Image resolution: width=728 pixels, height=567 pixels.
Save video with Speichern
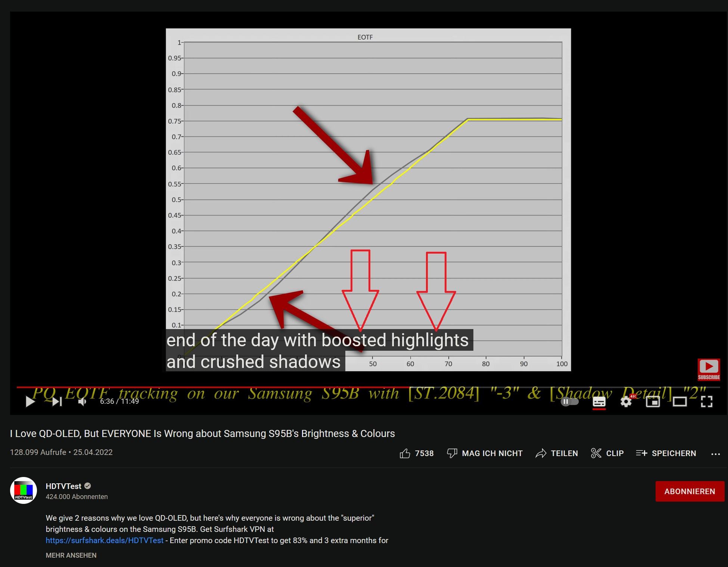[666, 453]
